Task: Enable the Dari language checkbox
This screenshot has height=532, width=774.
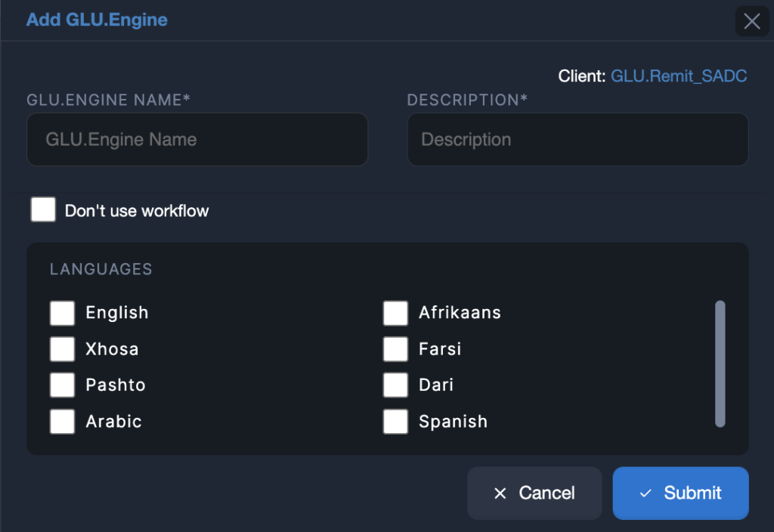Action: [395, 385]
